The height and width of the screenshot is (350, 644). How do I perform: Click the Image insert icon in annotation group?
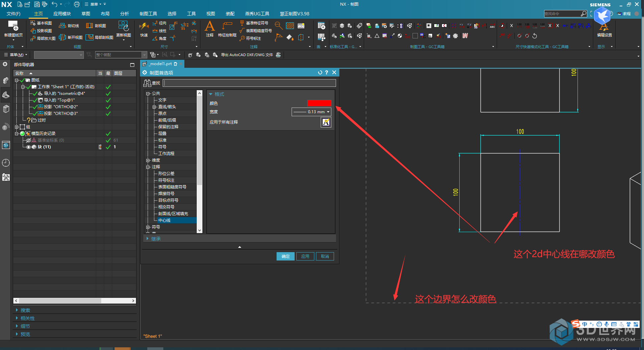(301, 26)
